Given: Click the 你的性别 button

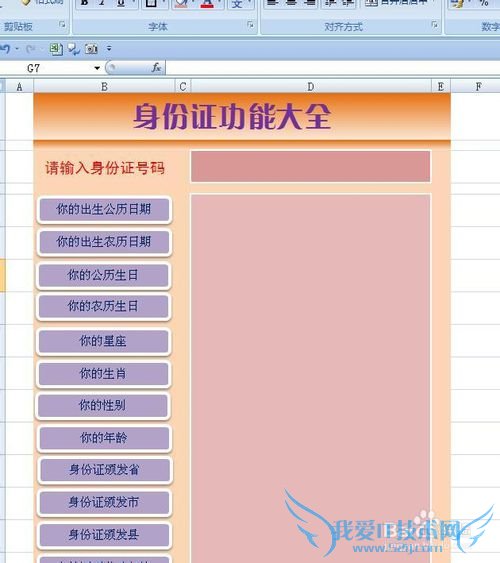Looking at the screenshot, I should click(103, 406).
